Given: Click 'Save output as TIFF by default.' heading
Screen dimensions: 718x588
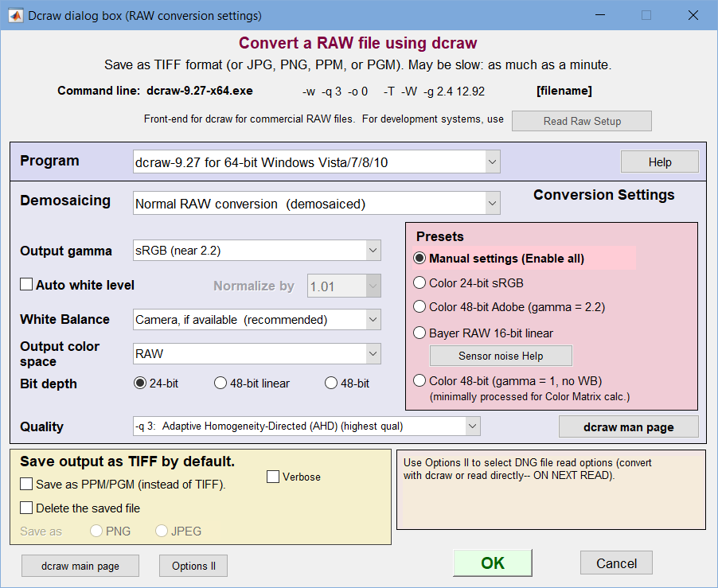Looking at the screenshot, I should [x=127, y=461].
